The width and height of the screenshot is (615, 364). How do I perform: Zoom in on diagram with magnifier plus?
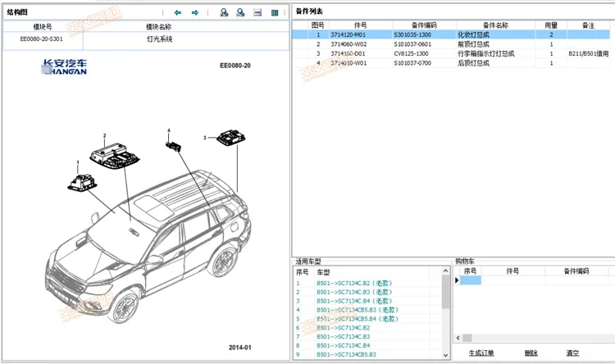pyautogui.click(x=224, y=13)
